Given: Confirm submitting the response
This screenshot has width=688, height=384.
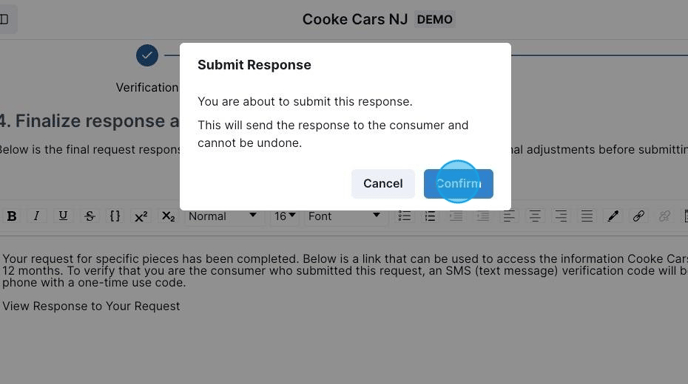Looking at the screenshot, I should [459, 183].
